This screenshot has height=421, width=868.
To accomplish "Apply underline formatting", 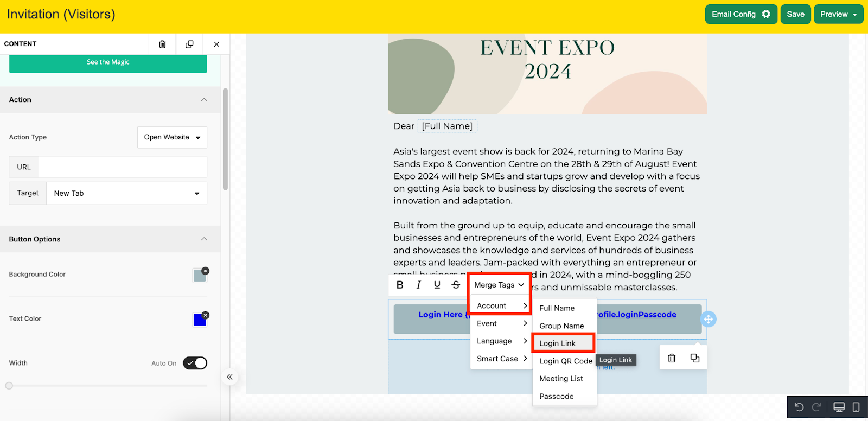I will [x=437, y=285].
